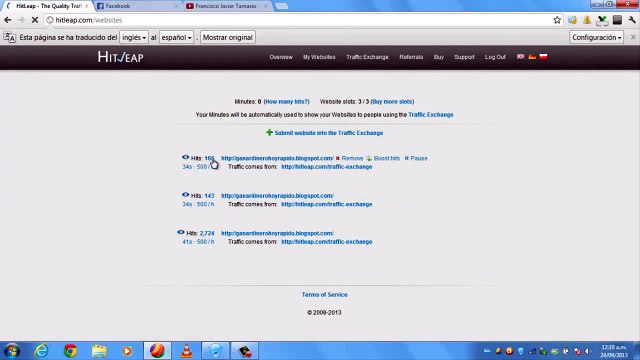Open Terms of Service link

[x=324, y=295]
